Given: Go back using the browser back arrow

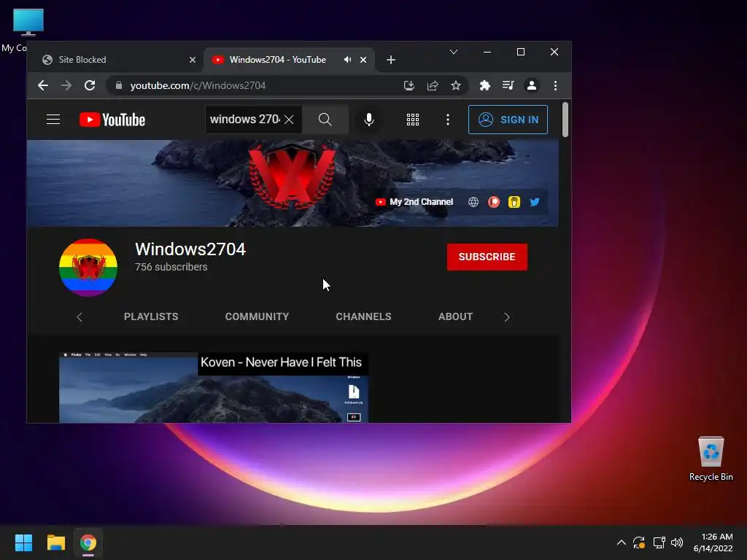Looking at the screenshot, I should click(43, 86).
